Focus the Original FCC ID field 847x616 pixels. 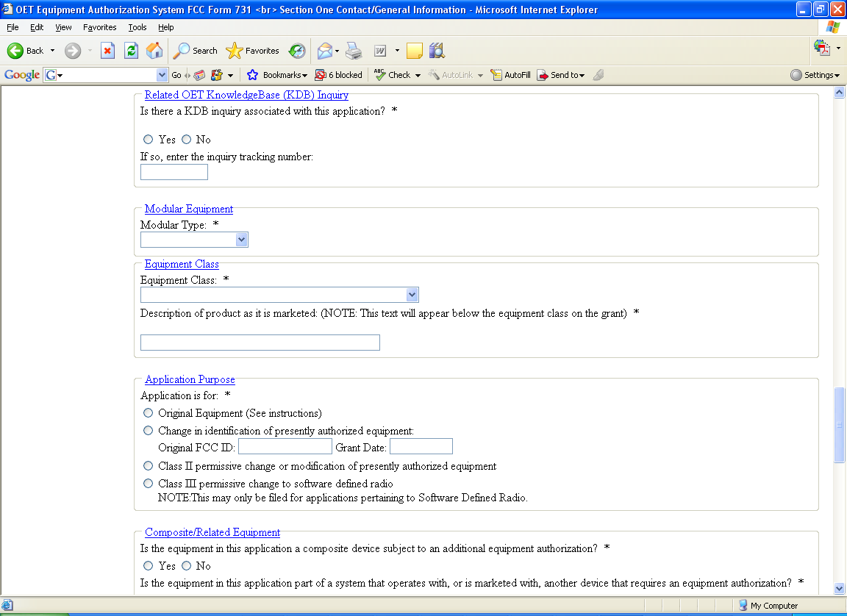pos(285,446)
